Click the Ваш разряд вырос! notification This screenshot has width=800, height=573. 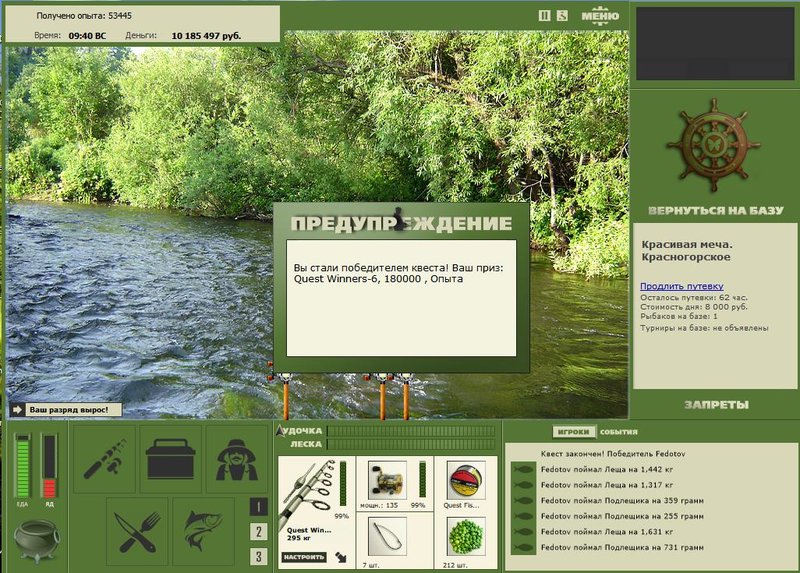point(66,410)
